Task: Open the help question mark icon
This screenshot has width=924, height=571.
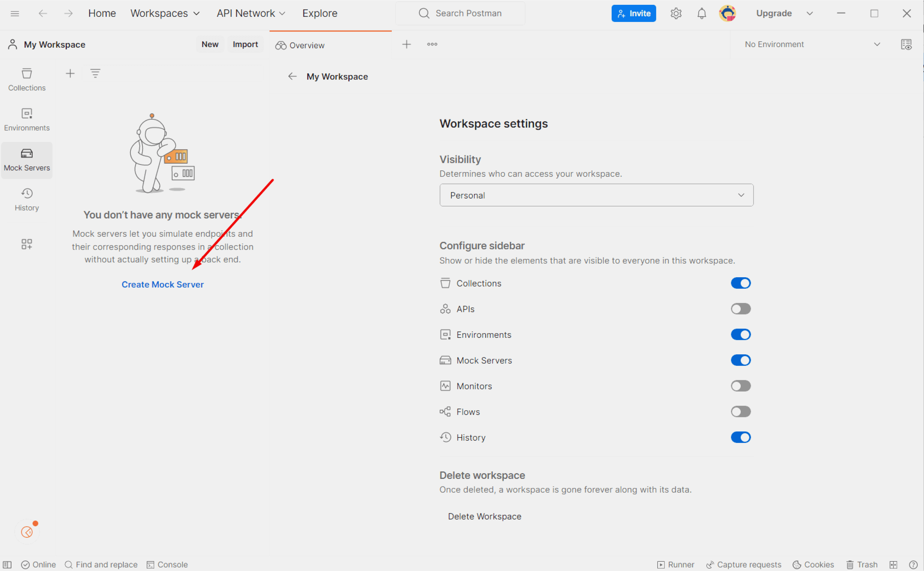Action: [913, 565]
